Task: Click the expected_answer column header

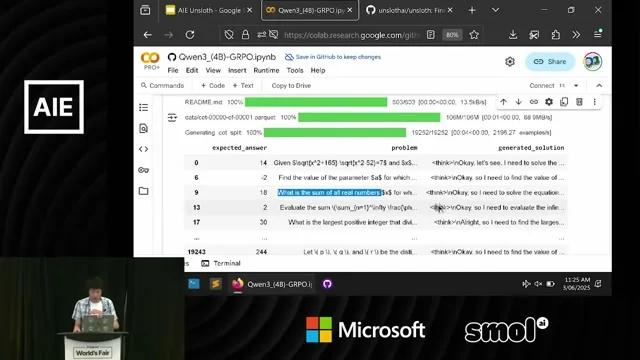Action: [x=239, y=148]
